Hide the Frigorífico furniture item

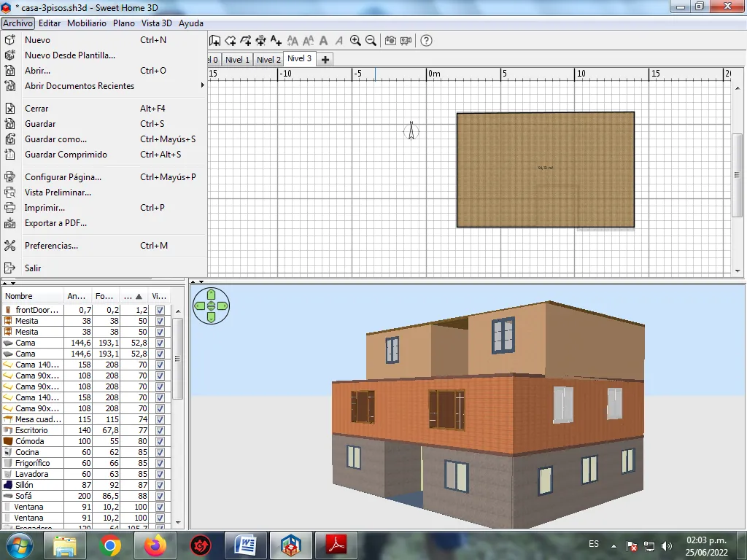point(160,463)
